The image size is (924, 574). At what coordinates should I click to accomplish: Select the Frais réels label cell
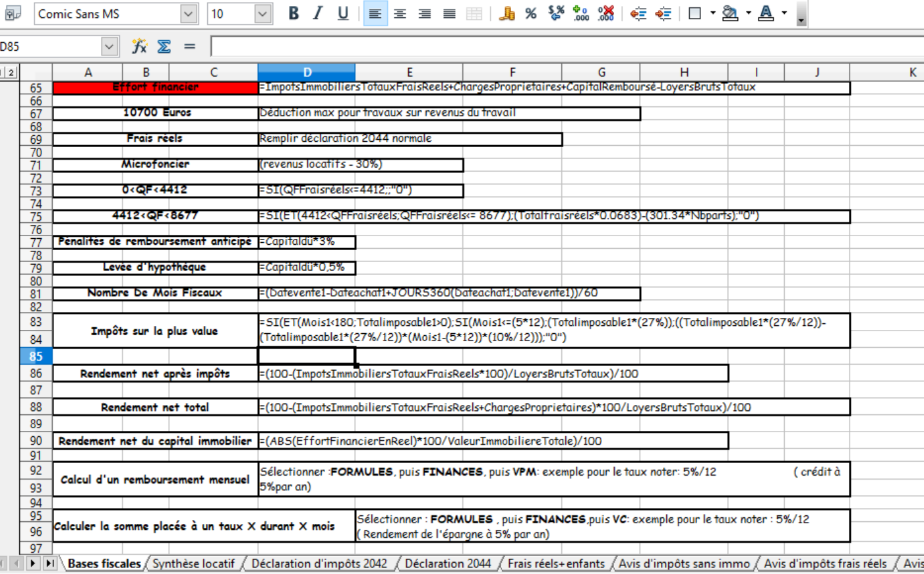(155, 139)
